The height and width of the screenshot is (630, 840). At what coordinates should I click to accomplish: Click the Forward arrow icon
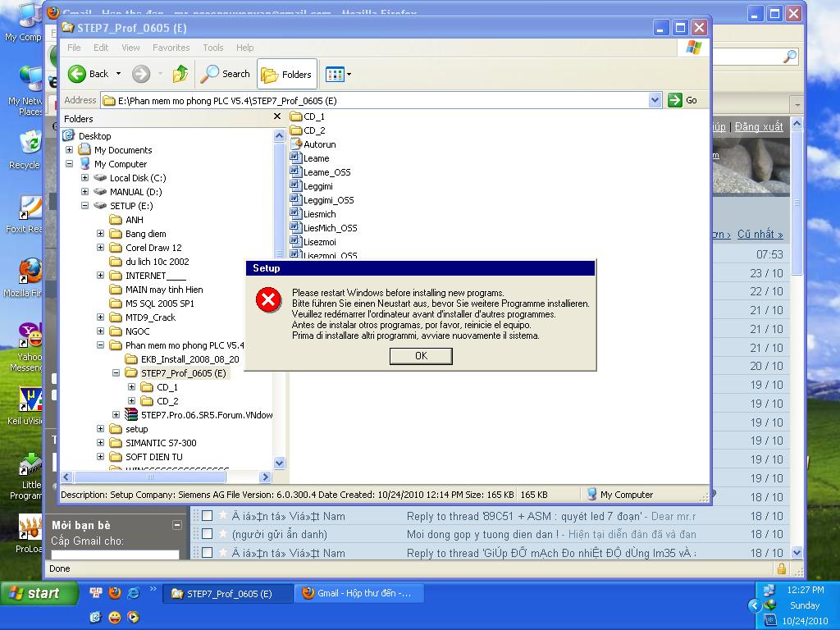141,74
